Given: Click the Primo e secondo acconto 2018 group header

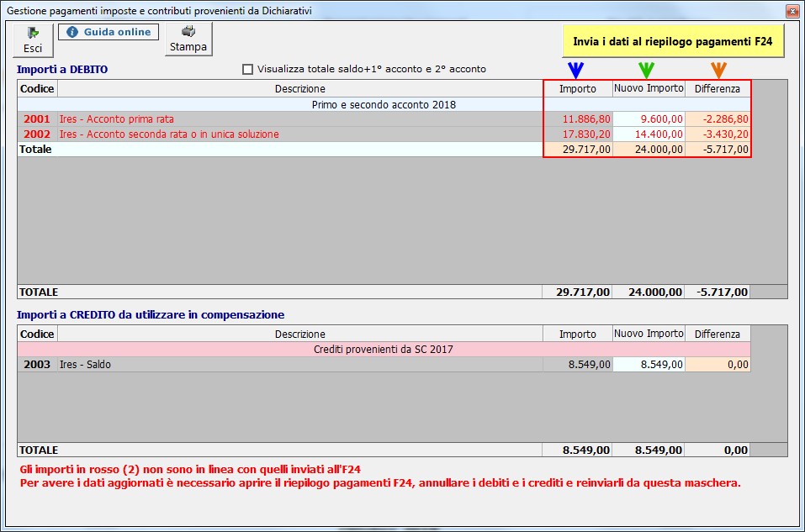Looking at the screenshot, I should [384, 105].
